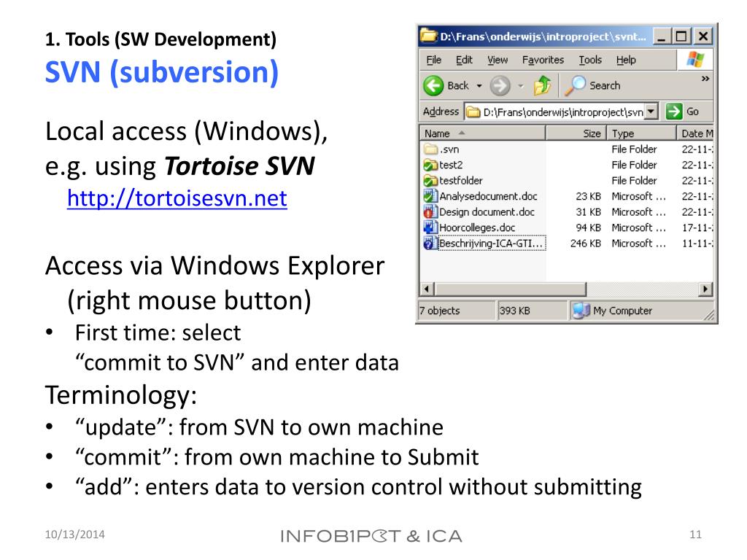Click the 23 KB size cell

coord(589,196)
